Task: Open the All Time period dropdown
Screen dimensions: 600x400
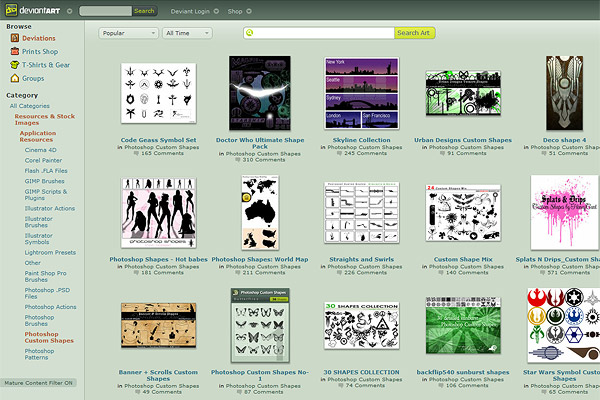Action: pyautogui.click(x=188, y=33)
